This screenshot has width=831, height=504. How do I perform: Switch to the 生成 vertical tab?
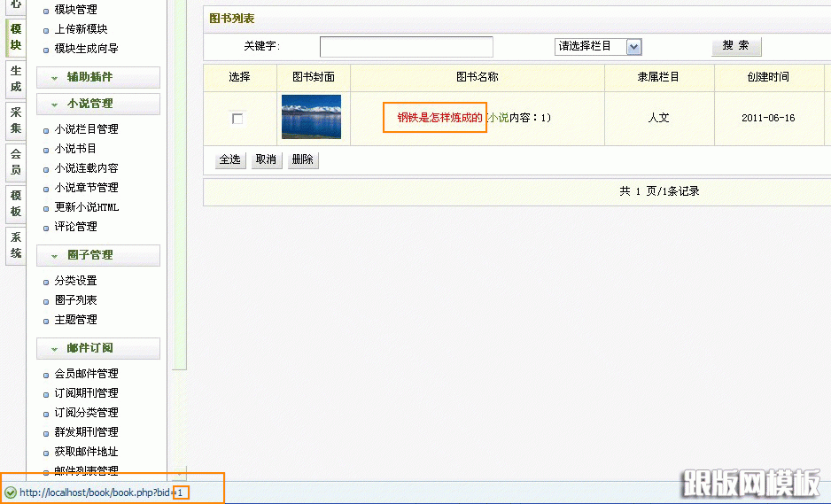[15, 79]
